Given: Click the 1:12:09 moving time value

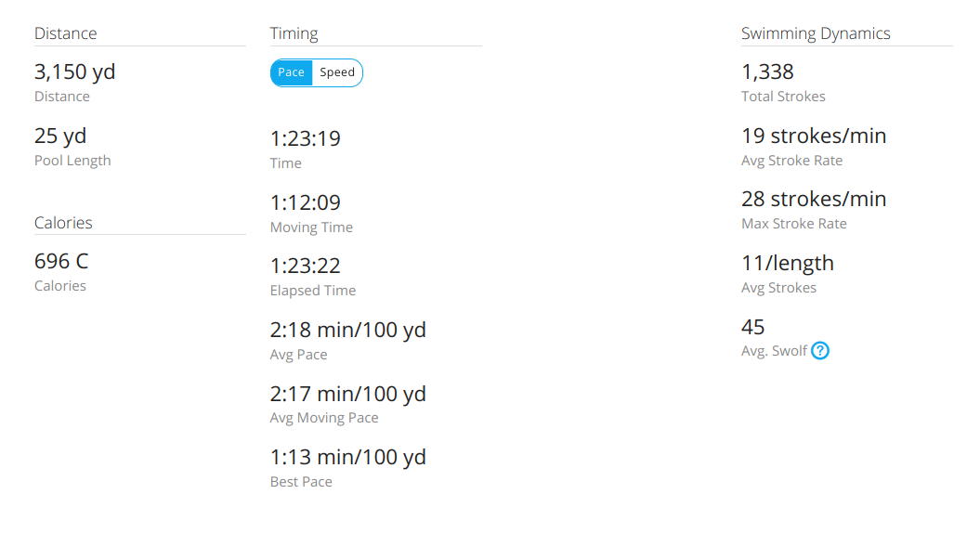Looking at the screenshot, I should (306, 202).
